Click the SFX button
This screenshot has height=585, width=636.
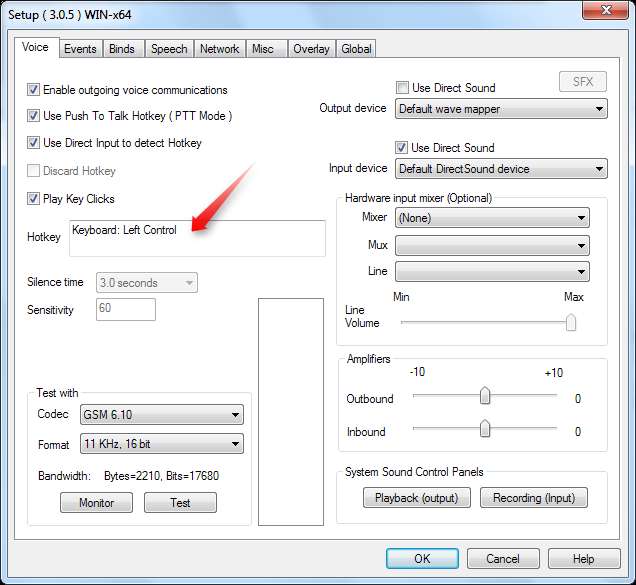point(583,82)
